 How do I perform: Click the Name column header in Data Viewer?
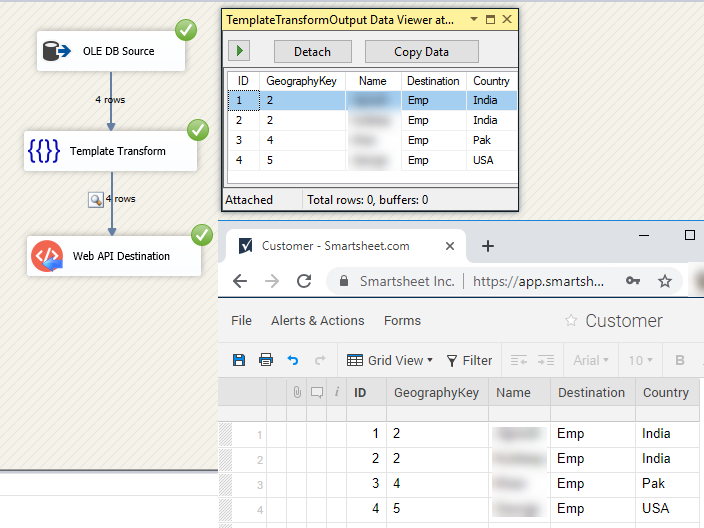[373, 81]
